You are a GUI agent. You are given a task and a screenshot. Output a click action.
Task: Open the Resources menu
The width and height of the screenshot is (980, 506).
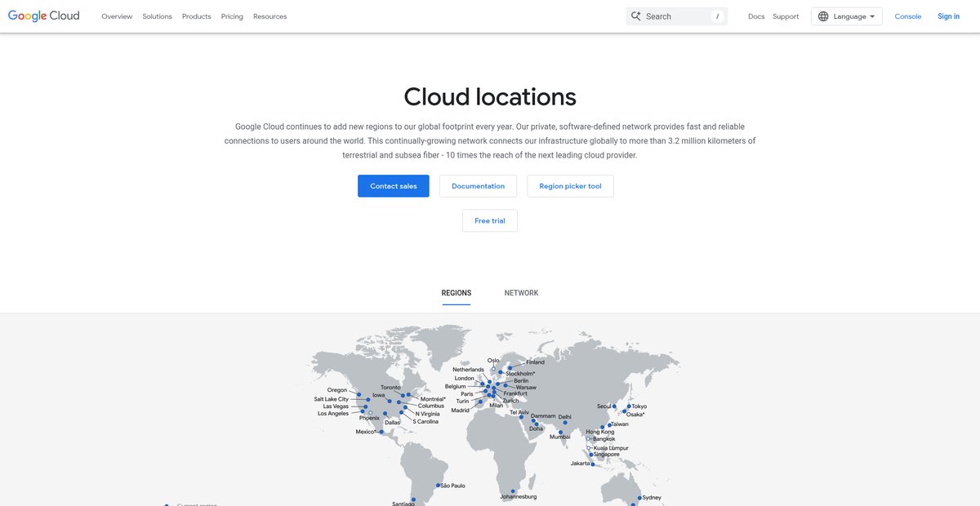(269, 16)
